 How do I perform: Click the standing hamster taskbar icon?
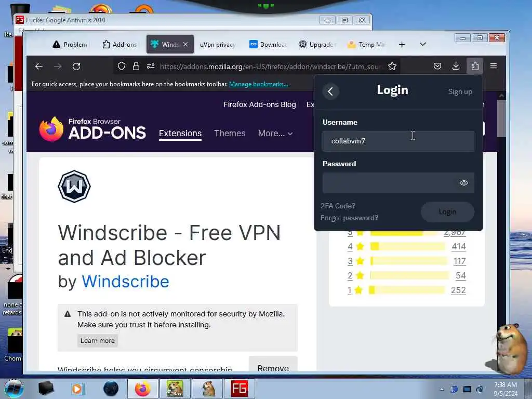pyautogui.click(x=207, y=389)
